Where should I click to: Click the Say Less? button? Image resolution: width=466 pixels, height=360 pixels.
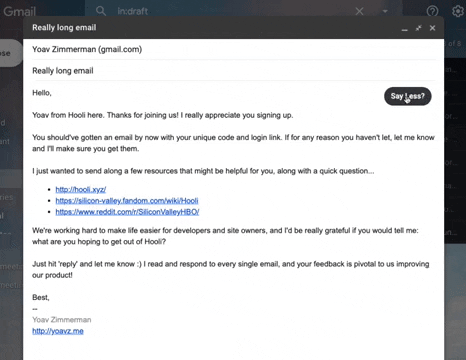tap(408, 96)
